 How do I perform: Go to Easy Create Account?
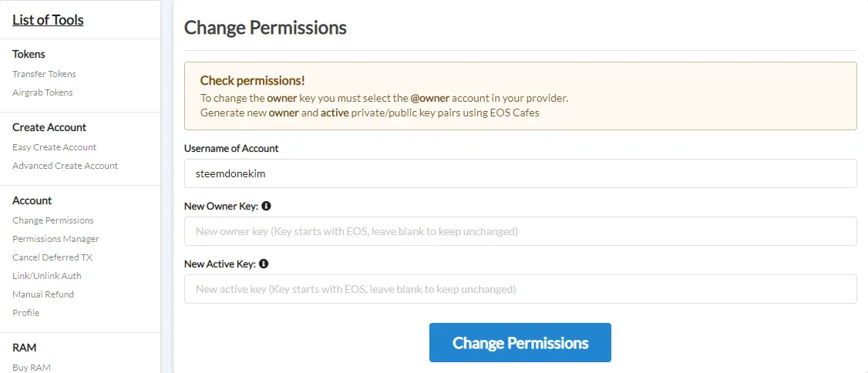point(54,147)
